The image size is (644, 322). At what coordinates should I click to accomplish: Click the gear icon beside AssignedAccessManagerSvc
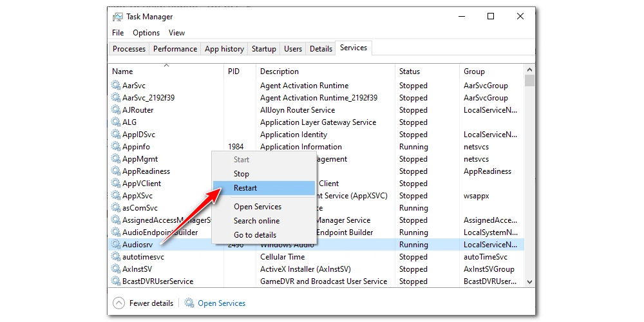point(116,220)
